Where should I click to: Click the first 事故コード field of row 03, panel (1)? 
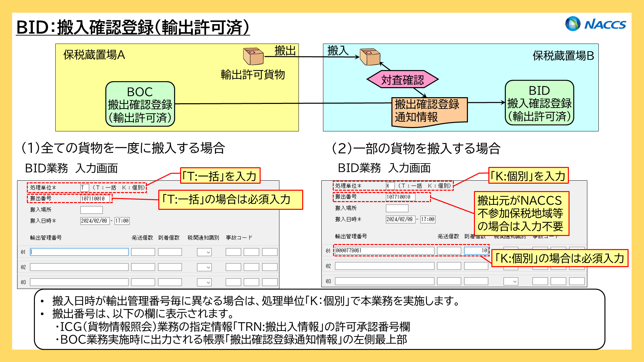pos(233,282)
